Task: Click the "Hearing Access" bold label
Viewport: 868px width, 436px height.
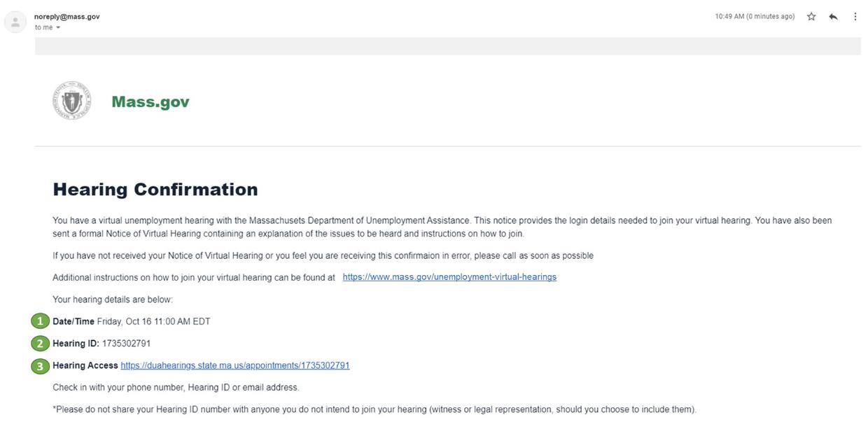Action: pyautogui.click(x=85, y=365)
